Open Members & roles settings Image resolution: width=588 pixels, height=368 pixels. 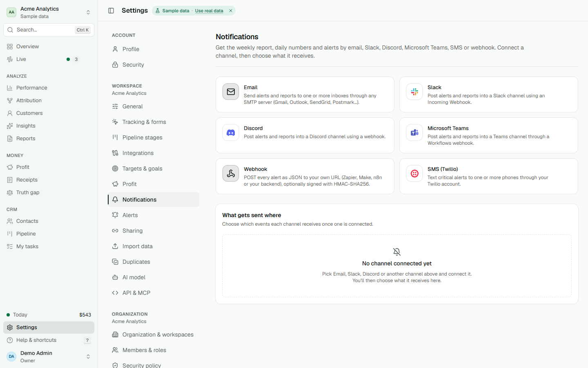[x=154, y=350]
